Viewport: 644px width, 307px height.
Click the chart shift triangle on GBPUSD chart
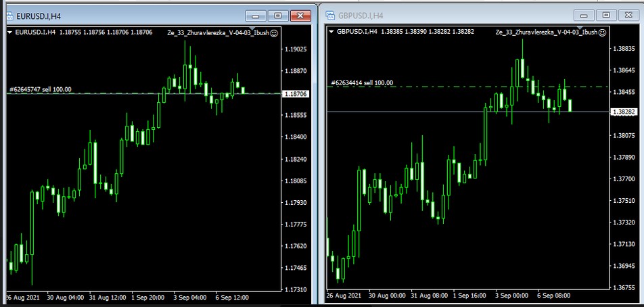coord(580,28)
